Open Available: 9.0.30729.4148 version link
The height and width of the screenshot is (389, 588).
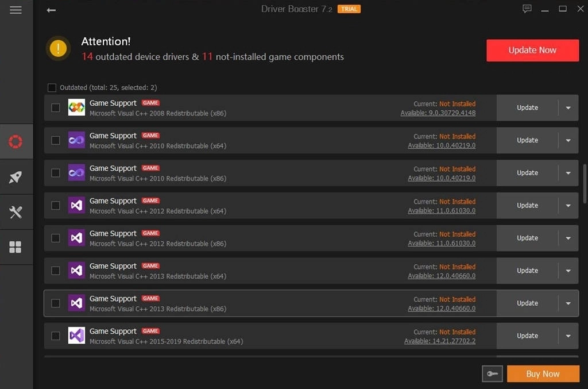click(x=438, y=113)
